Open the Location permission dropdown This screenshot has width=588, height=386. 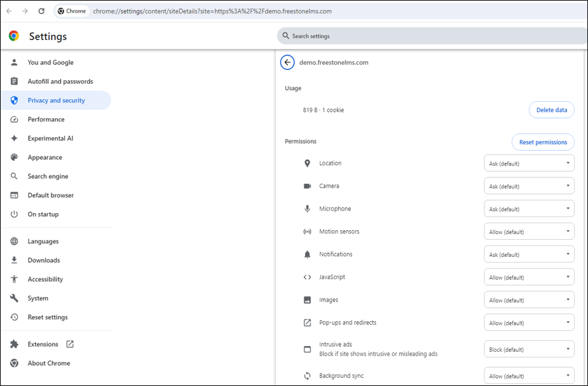click(x=529, y=163)
